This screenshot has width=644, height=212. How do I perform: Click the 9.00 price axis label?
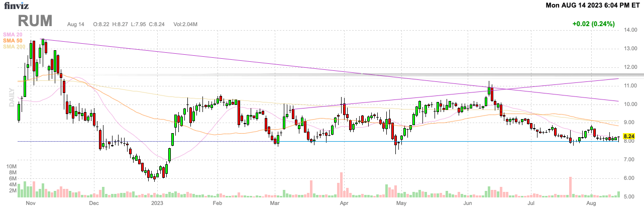point(630,123)
